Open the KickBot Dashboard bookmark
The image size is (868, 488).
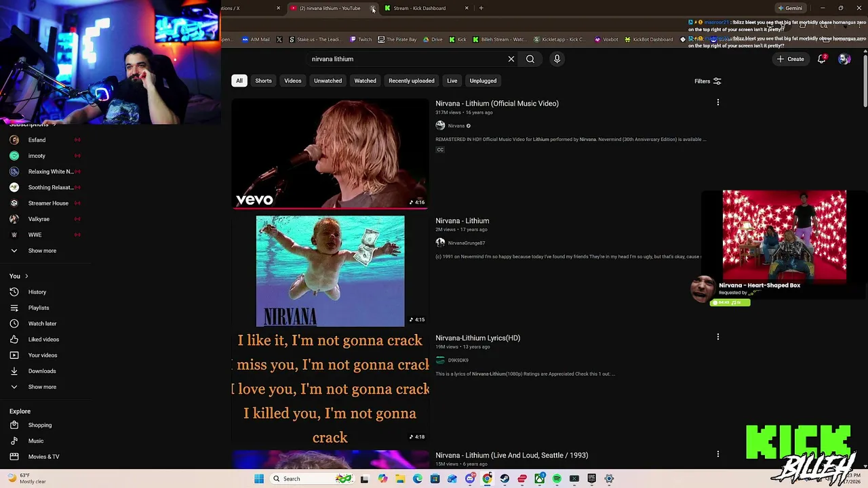(x=648, y=39)
